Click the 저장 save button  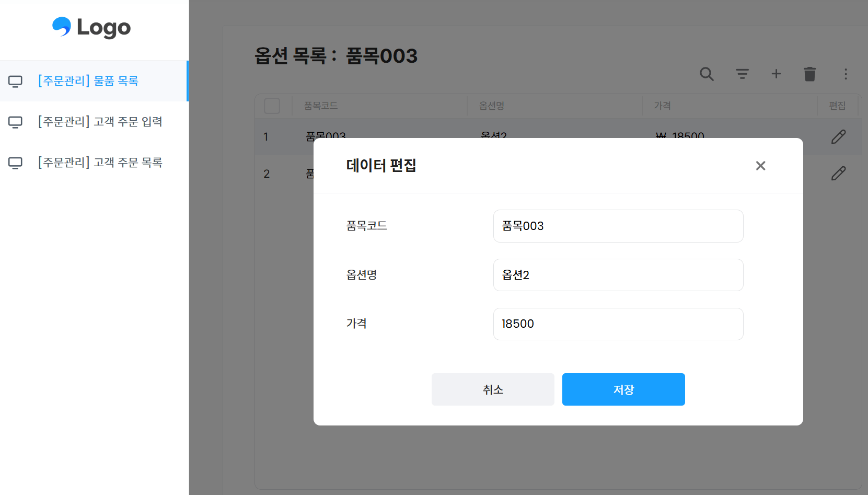(623, 389)
